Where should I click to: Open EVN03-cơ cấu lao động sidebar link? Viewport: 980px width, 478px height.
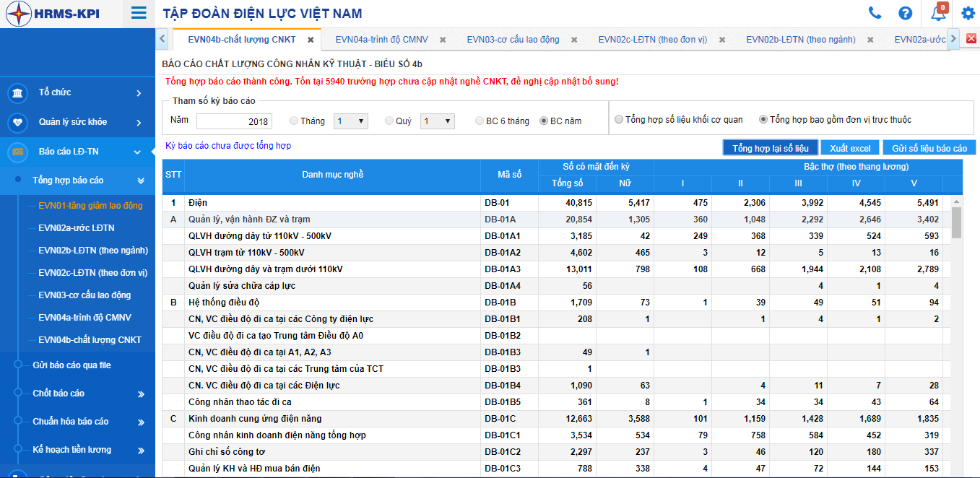[x=84, y=295]
